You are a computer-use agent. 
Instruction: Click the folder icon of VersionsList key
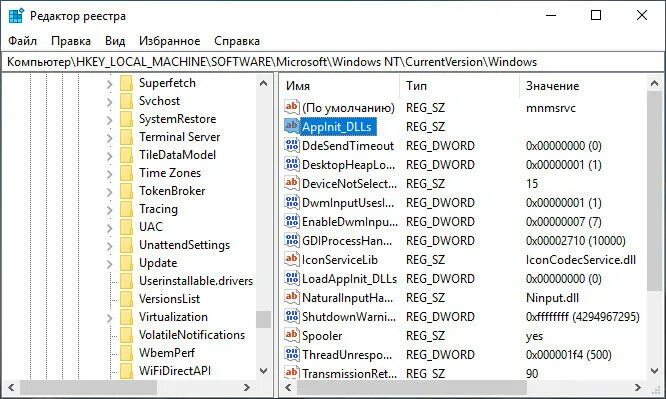[x=127, y=299]
